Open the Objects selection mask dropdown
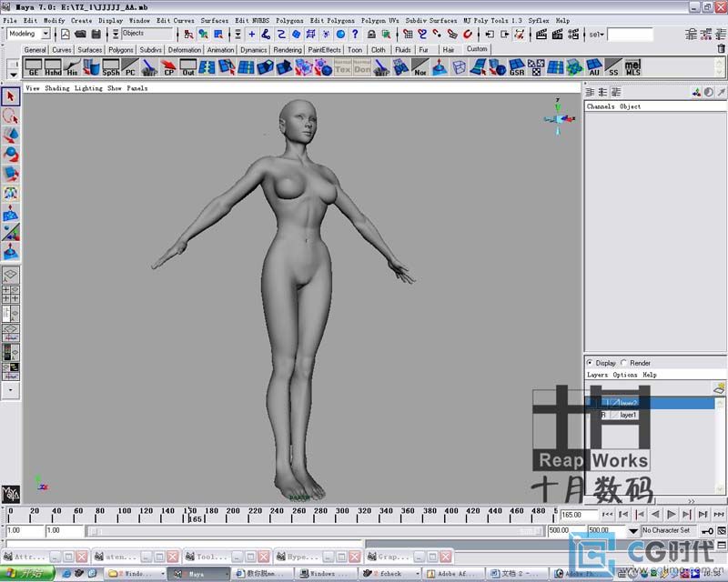Viewport: 728px width, 582px height. [x=147, y=34]
